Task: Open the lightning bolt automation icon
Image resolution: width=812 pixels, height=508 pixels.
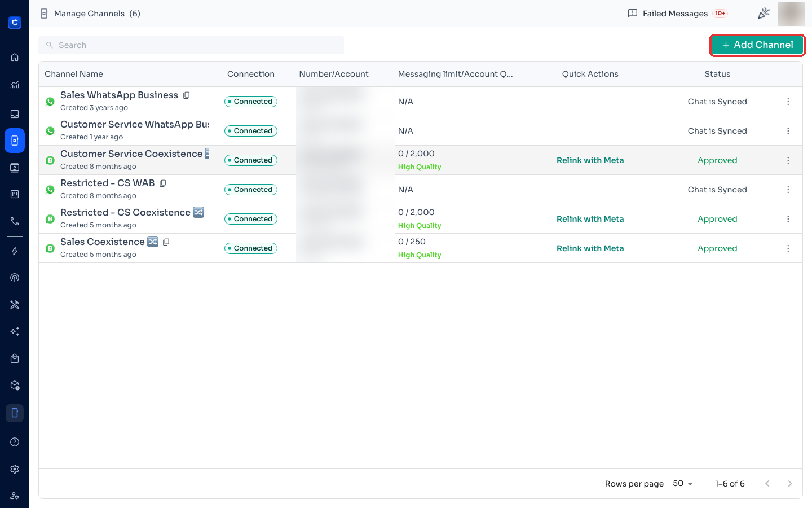Action: [15, 251]
